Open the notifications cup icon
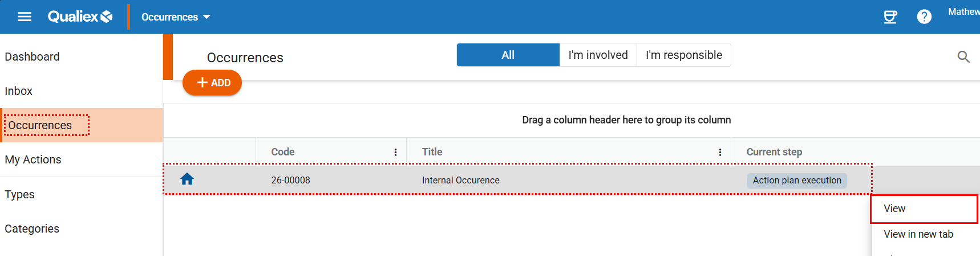 pos(890,17)
